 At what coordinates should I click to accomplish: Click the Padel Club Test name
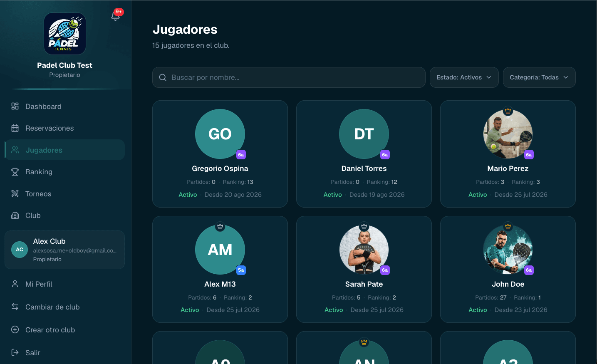[64, 65]
